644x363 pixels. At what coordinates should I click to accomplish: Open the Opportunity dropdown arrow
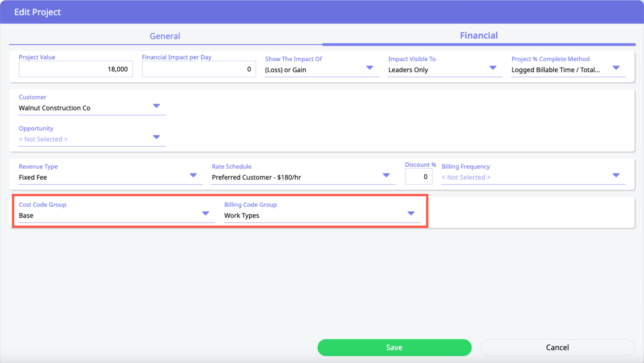coord(156,137)
